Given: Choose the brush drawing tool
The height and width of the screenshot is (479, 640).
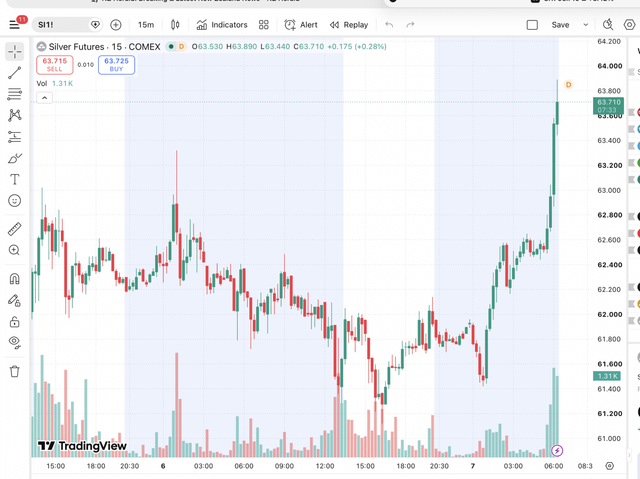Looking at the screenshot, I should [14, 158].
